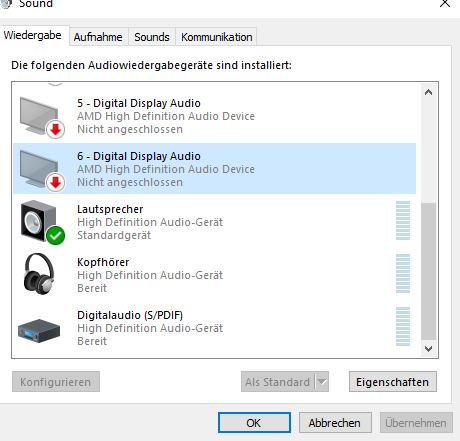Image resolution: width=460 pixels, height=441 pixels.
Task: Click Bereit status under Digitalaudio (S/PDIF)
Action: point(92,341)
